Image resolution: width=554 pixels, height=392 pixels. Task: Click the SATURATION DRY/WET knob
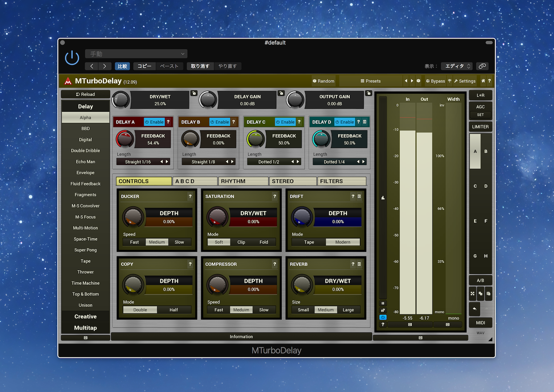point(217,217)
